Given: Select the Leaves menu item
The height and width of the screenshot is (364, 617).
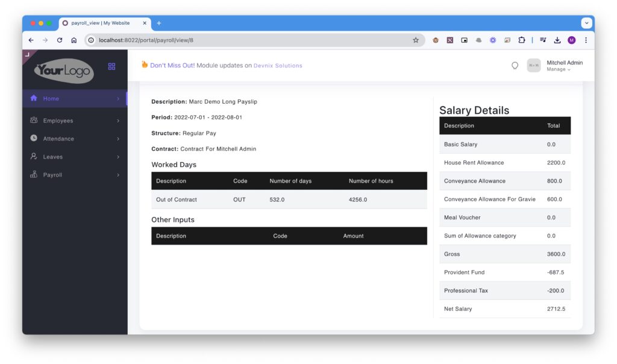Looking at the screenshot, I should [53, 157].
